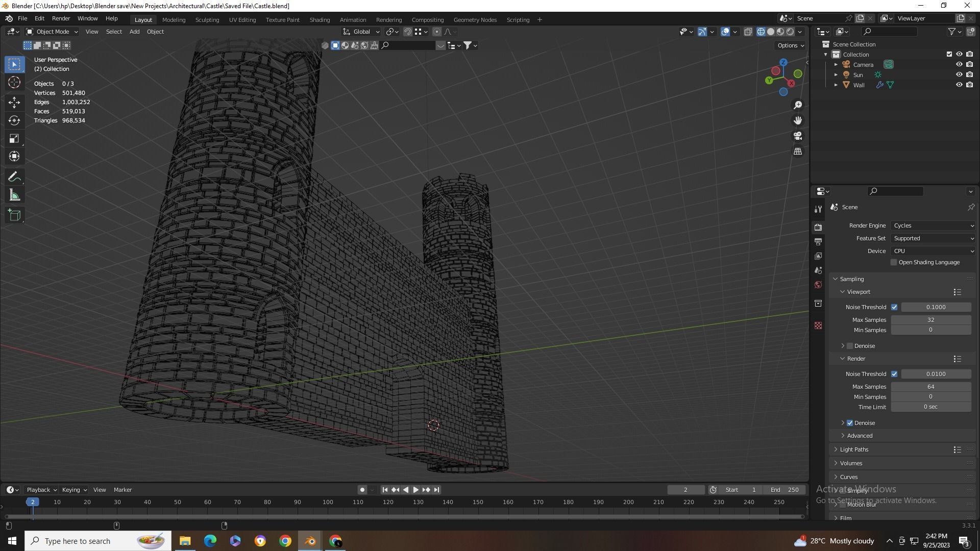Click the render Max Samples field
980x551 pixels.
pyautogui.click(x=930, y=387)
